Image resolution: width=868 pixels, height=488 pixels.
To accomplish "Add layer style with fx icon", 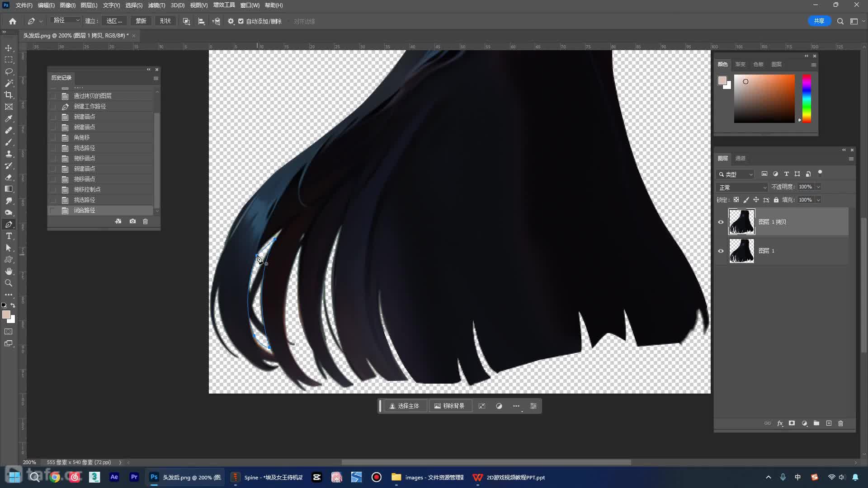I will tap(780, 423).
